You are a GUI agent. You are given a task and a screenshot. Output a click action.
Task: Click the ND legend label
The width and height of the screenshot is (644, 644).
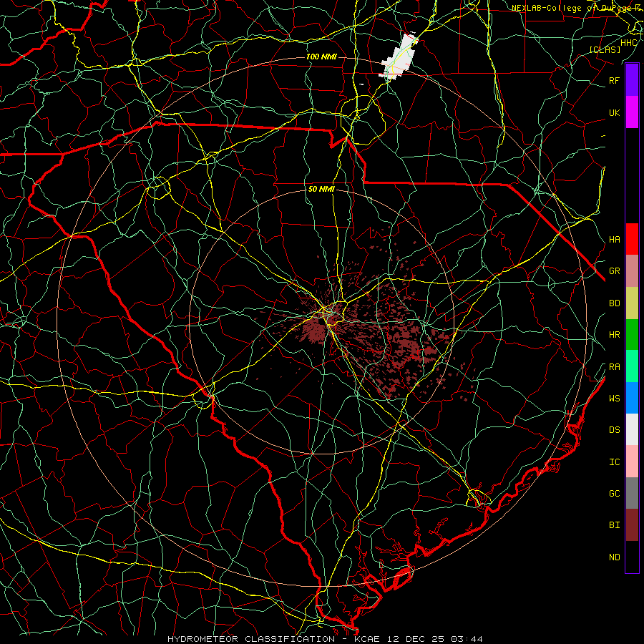(x=614, y=557)
